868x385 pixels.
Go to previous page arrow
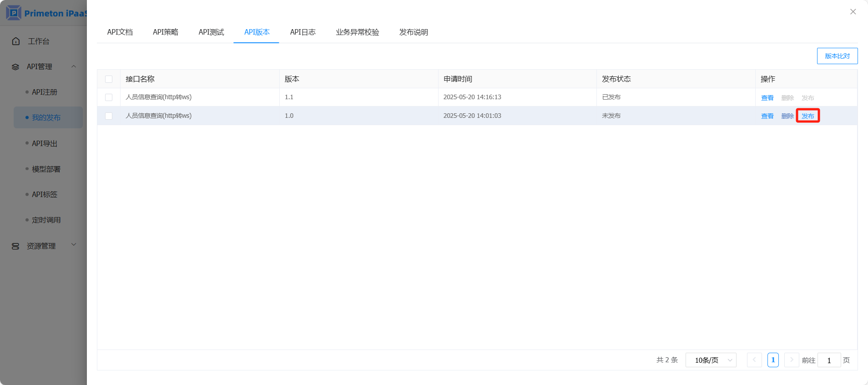point(754,360)
